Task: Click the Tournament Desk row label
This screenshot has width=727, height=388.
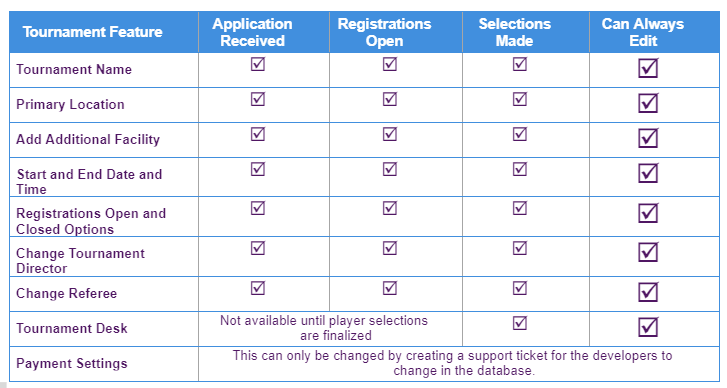Action: point(72,328)
